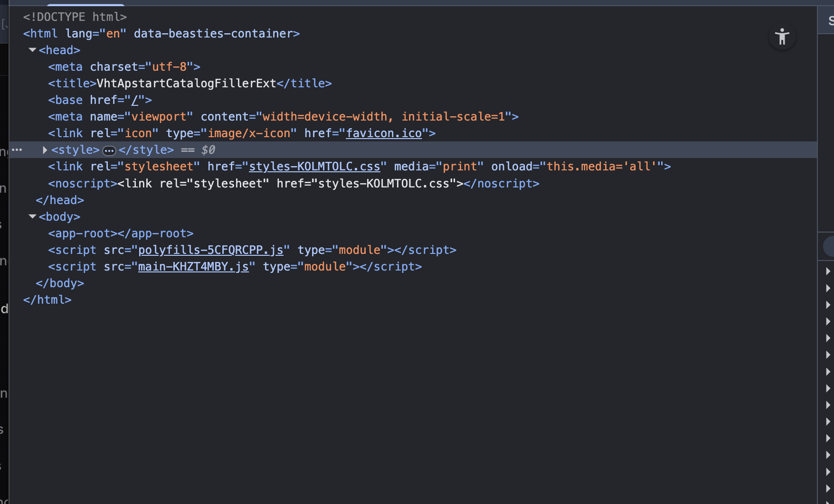This screenshot has height=504, width=834.
Task: Open the favicon.ico link
Action: (x=384, y=133)
